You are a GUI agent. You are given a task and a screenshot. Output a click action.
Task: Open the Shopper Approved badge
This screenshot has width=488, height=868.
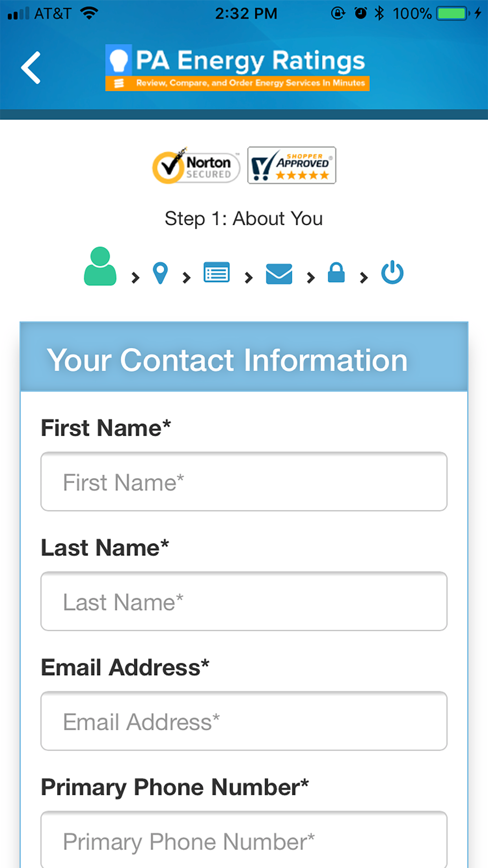[x=292, y=166]
